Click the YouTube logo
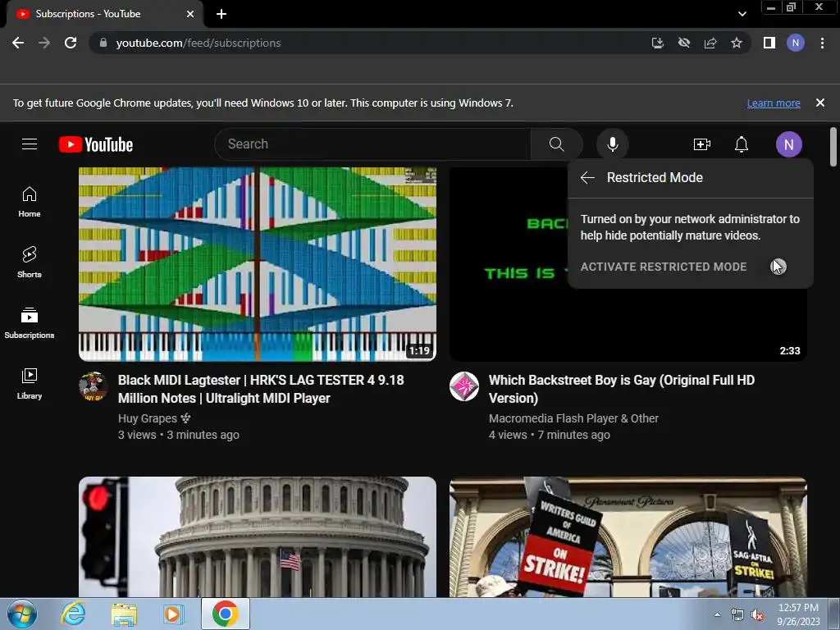This screenshot has height=630, width=840. (96, 144)
